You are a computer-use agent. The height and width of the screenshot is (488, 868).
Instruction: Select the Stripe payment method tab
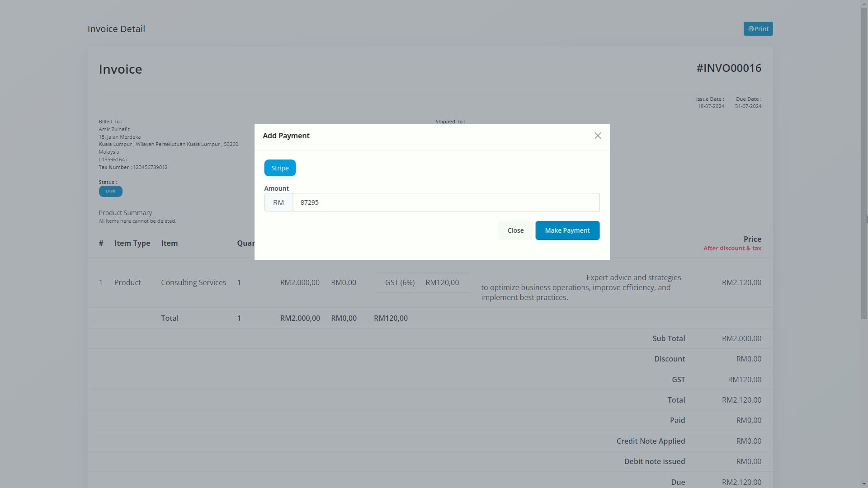tap(280, 168)
